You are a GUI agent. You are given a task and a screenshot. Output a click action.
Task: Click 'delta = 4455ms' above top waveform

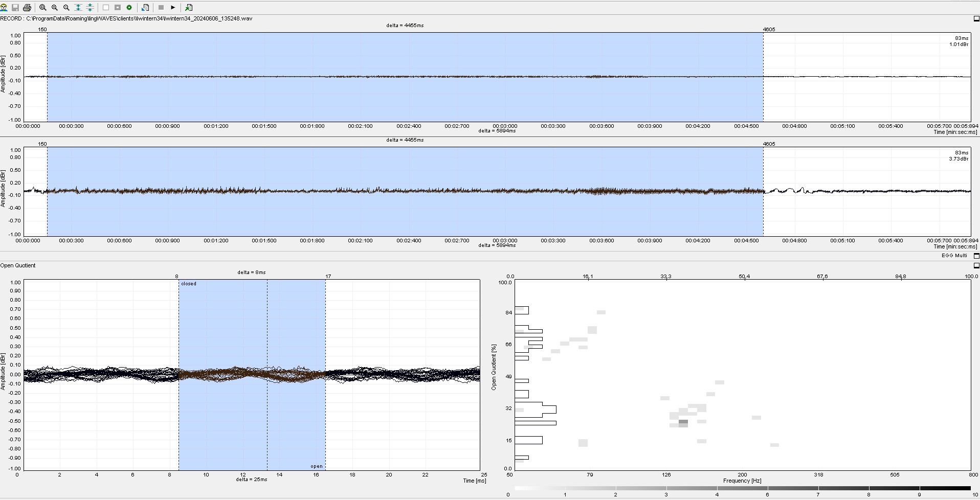click(405, 25)
